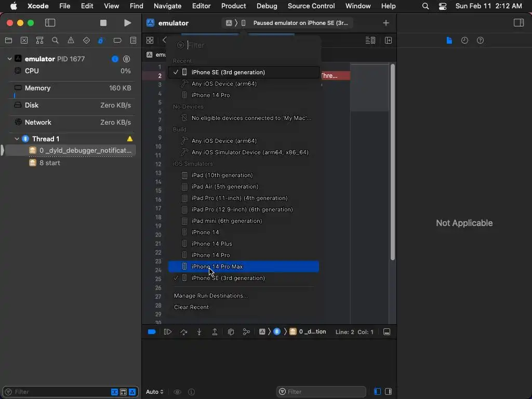Viewport: 532px width, 399px height.
Task: Open the Product menu
Action: click(x=233, y=6)
